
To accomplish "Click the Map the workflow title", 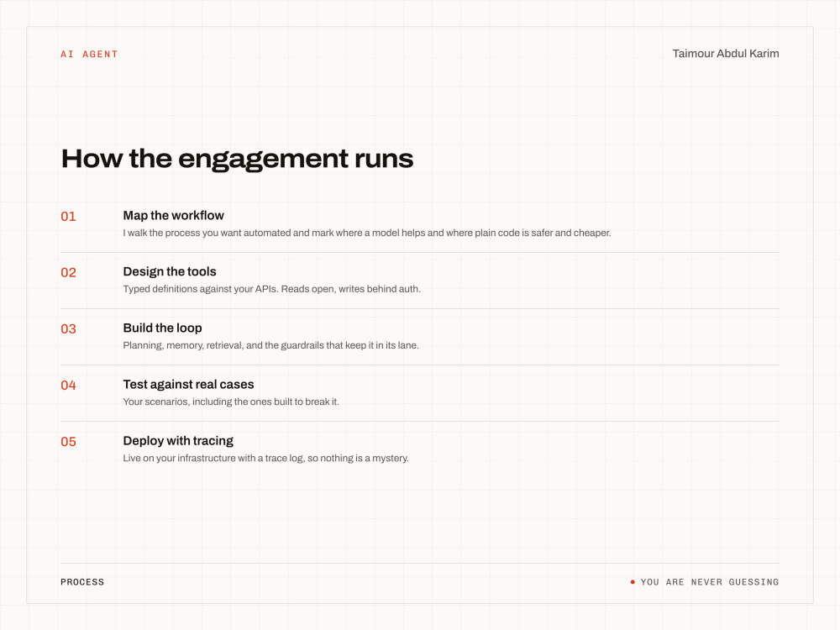I will pos(174,215).
